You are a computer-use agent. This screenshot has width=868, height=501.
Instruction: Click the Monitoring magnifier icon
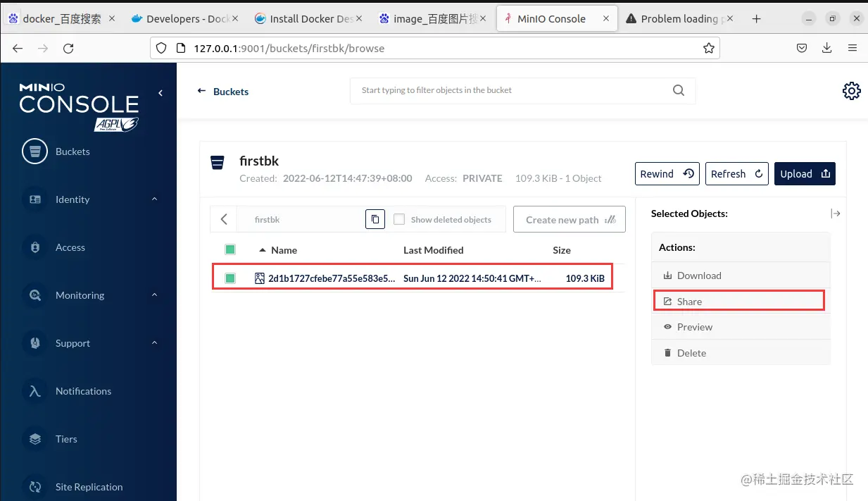point(34,295)
